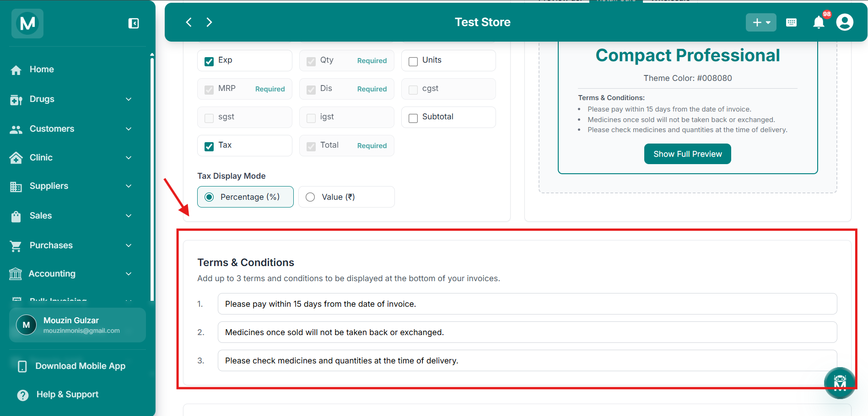Toggle the cgst checkbox
This screenshot has height=416, width=868.
pos(413,90)
